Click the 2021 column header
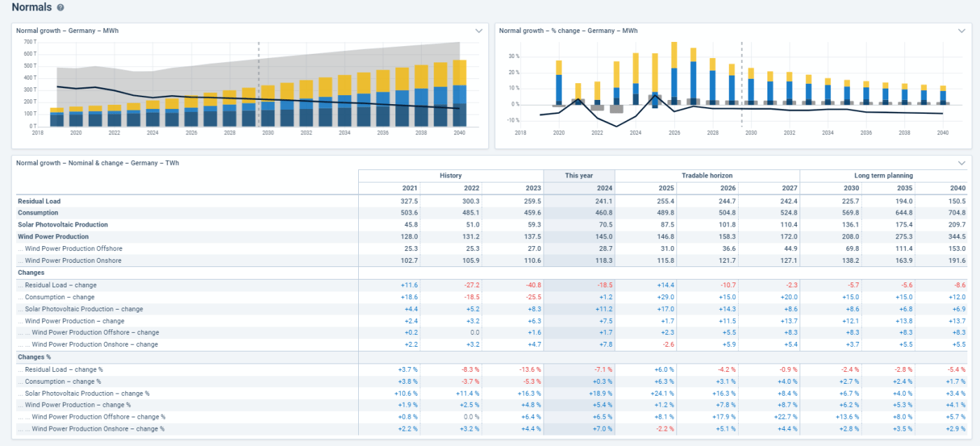Screen dimensions: 980x446 [x=410, y=188]
